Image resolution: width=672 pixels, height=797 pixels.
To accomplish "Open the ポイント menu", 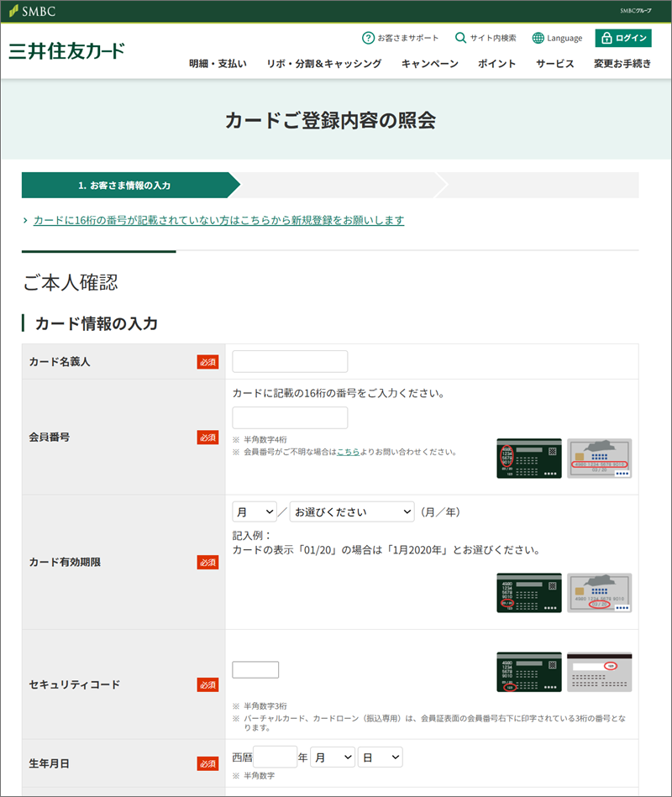I will point(496,64).
